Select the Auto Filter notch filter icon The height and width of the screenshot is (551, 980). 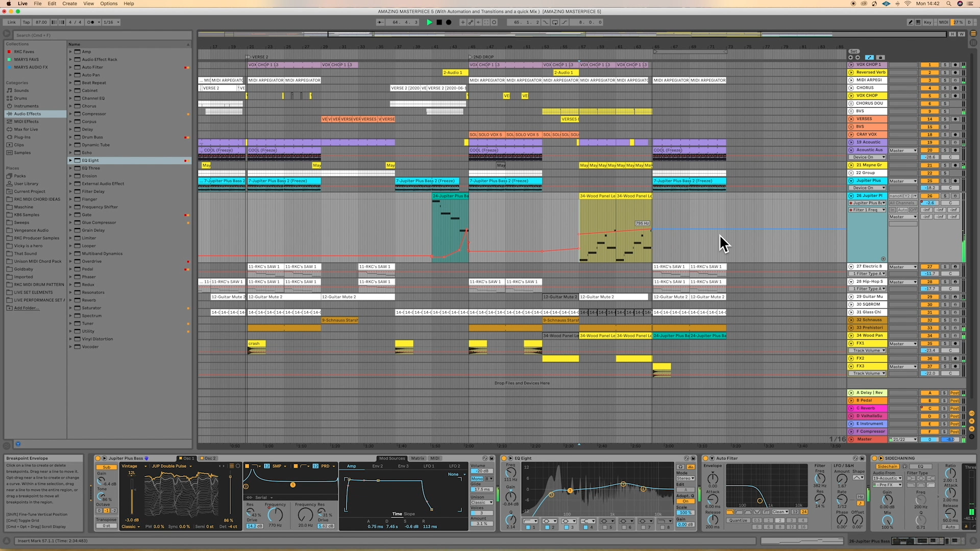click(x=757, y=512)
